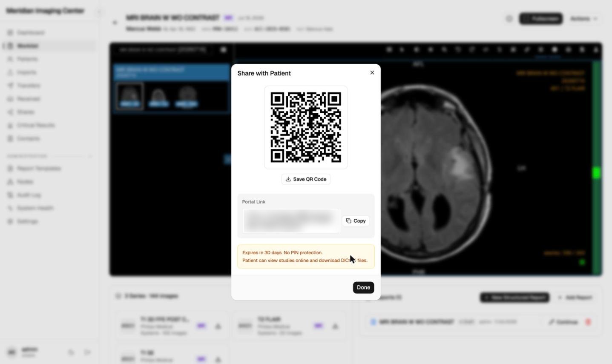Open System Health in the sidebar

[x=35, y=208]
